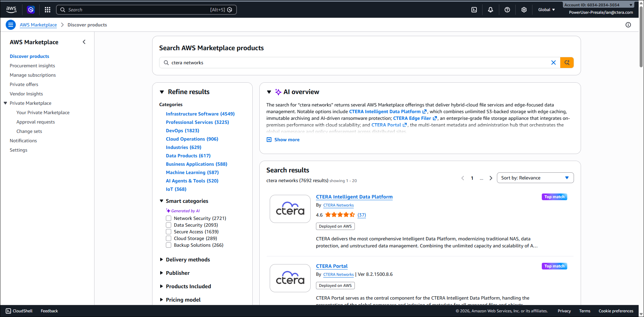
Task: Open the CTERA Portal result title
Action: point(332,266)
